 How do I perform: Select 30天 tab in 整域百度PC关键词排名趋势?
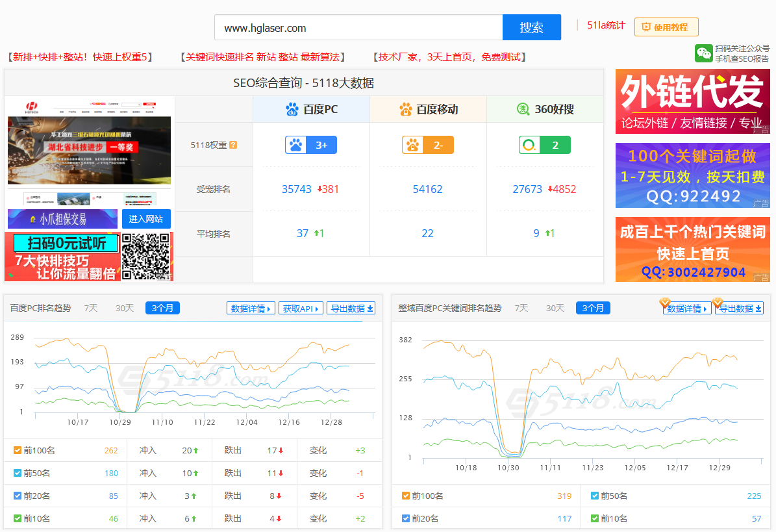pyautogui.click(x=555, y=309)
